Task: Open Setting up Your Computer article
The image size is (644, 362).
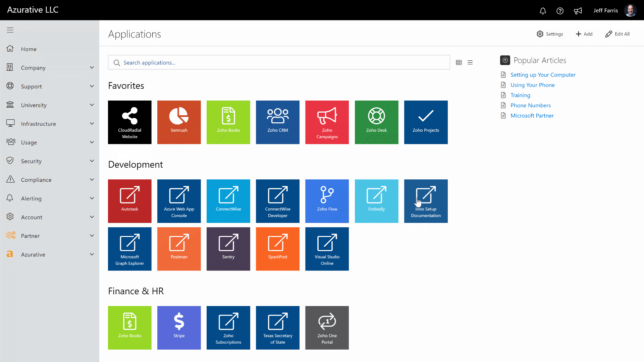Action: tap(543, 75)
